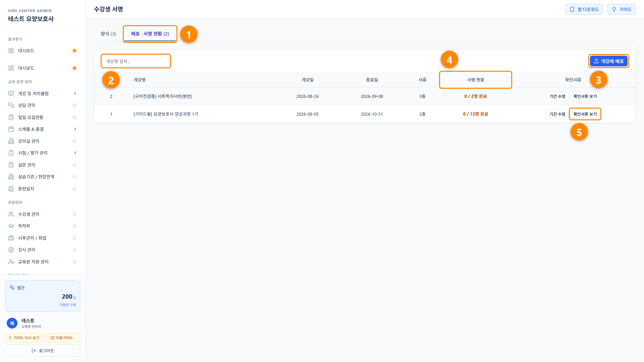Image resolution: width=644 pixels, height=362 pixels.
Task: Click the 로그아웃 button
Action: coord(43,351)
